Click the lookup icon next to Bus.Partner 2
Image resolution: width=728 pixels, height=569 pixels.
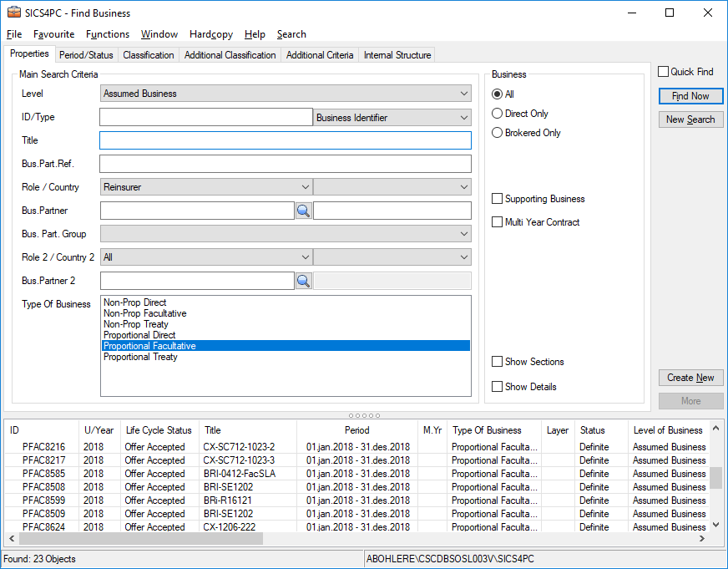click(x=303, y=281)
